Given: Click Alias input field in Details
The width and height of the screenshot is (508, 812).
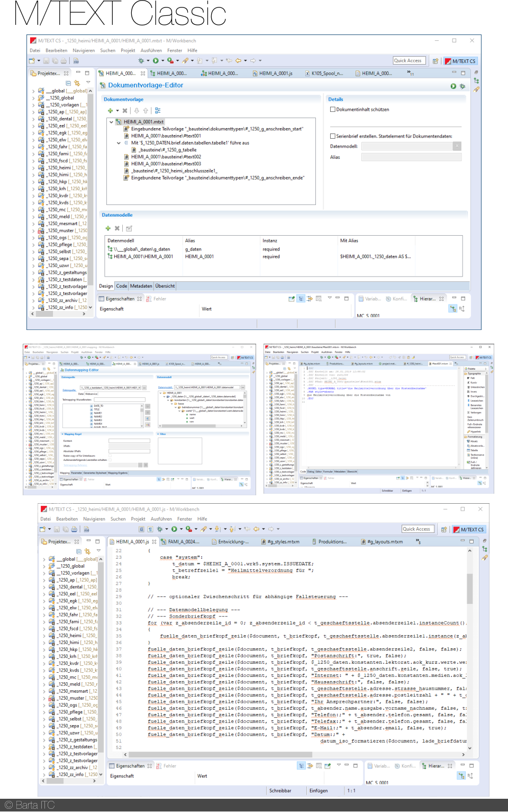Looking at the screenshot, I should pyautogui.click(x=411, y=157).
